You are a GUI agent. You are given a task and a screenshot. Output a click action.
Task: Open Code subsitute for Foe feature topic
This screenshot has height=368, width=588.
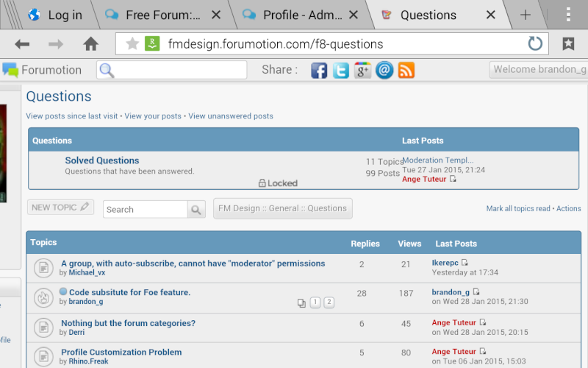pos(130,292)
